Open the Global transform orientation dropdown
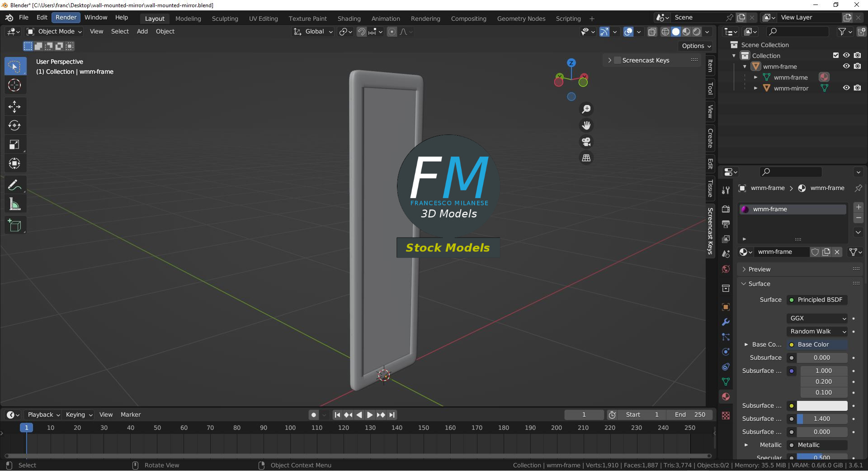Image resolution: width=868 pixels, height=471 pixels. 313,32
